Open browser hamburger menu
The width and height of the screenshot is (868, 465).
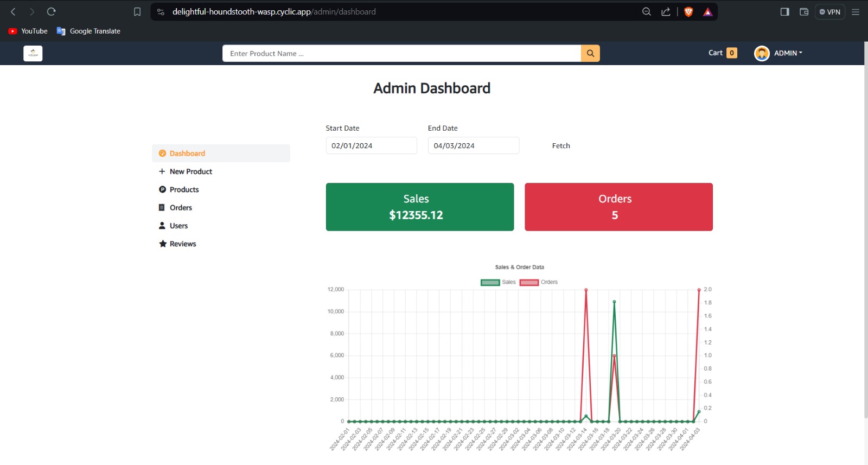pos(856,11)
